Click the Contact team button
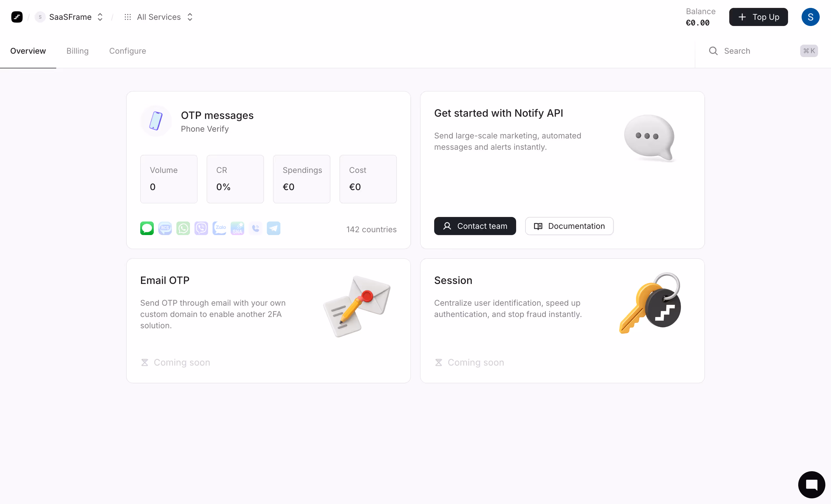 [475, 226]
